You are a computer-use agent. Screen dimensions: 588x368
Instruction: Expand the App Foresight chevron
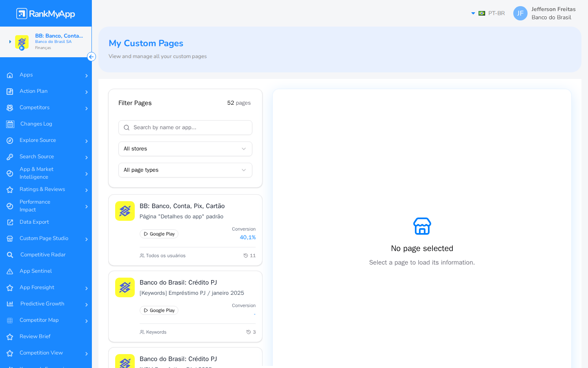click(87, 288)
